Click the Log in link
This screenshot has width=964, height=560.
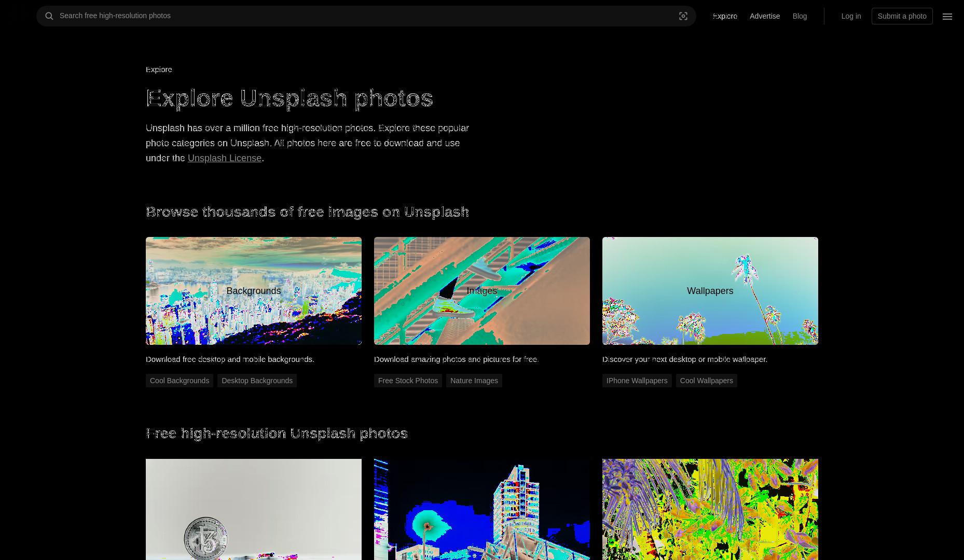851,16
